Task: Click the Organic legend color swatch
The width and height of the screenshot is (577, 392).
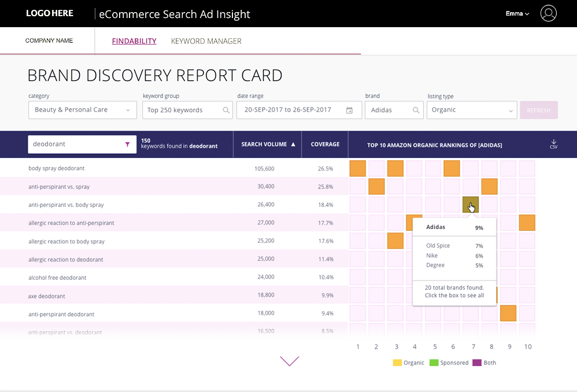Action: tap(397, 363)
